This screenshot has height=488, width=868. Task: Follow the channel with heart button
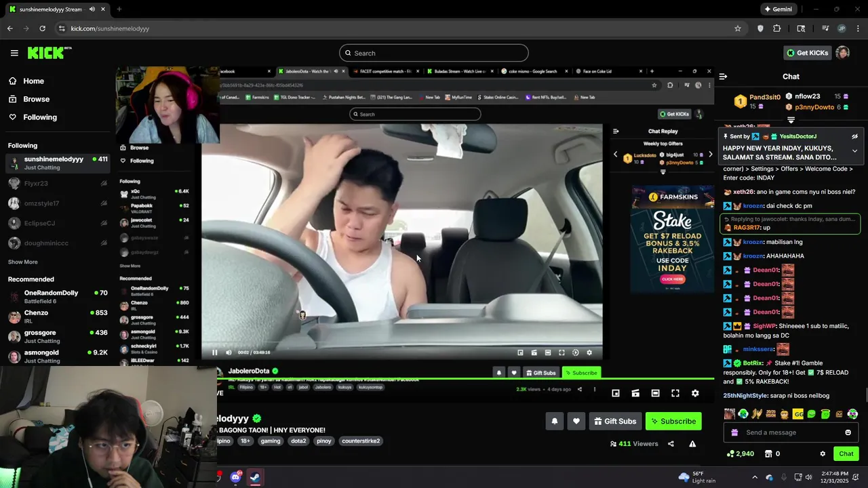click(x=576, y=421)
